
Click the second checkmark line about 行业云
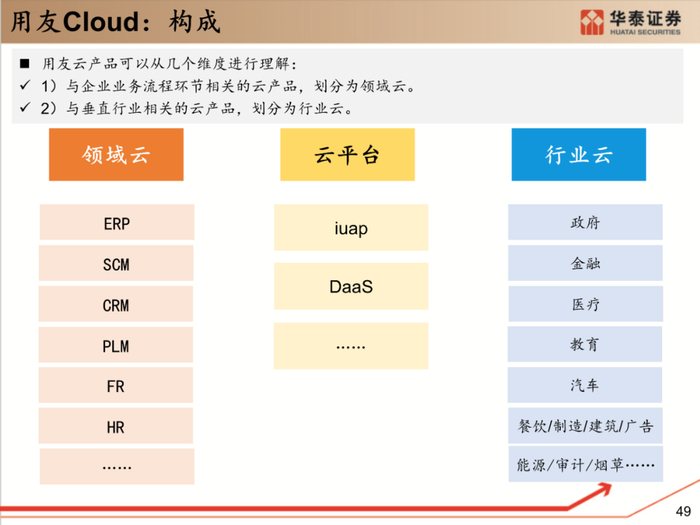pos(197,108)
